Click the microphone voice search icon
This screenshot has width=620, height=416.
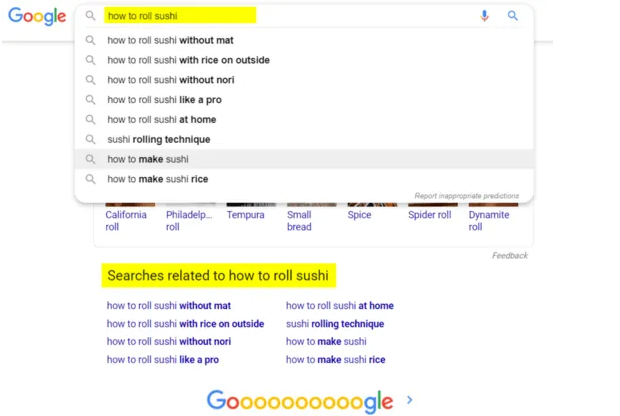click(484, 16)
